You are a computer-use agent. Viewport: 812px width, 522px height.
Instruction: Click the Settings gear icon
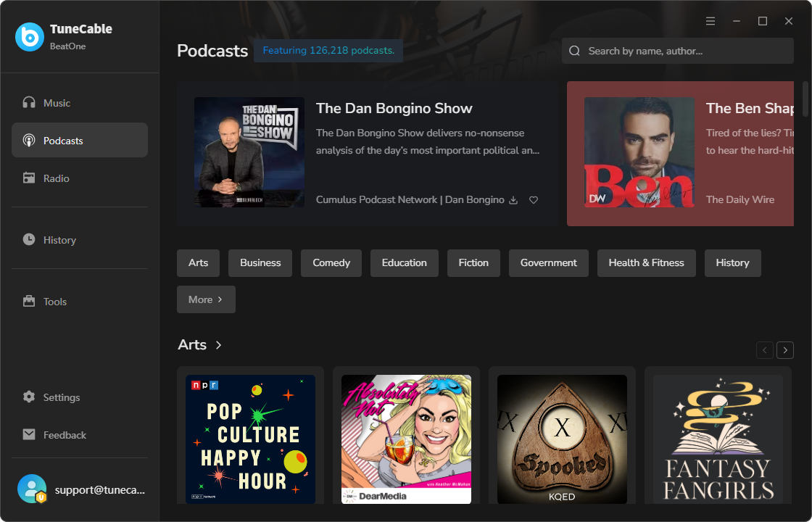coord(29,397)
